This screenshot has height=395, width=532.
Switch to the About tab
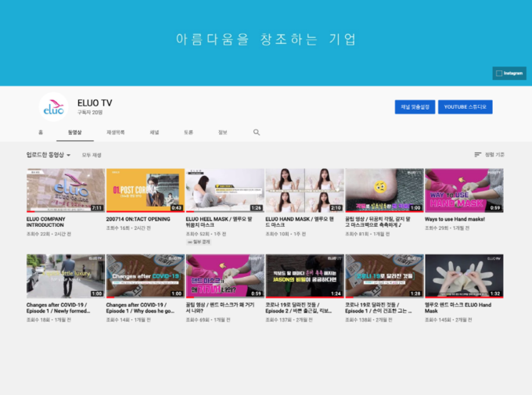point(222,132)
